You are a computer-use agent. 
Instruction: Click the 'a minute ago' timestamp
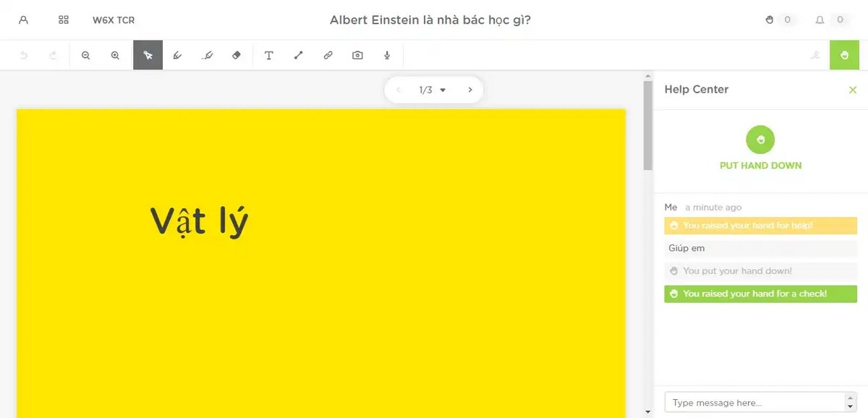click(x=713, y=207)
